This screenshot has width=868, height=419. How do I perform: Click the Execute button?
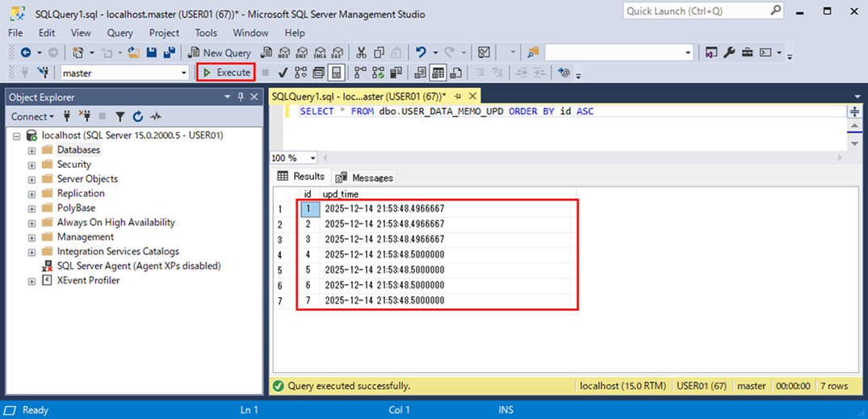click(226, 73)
